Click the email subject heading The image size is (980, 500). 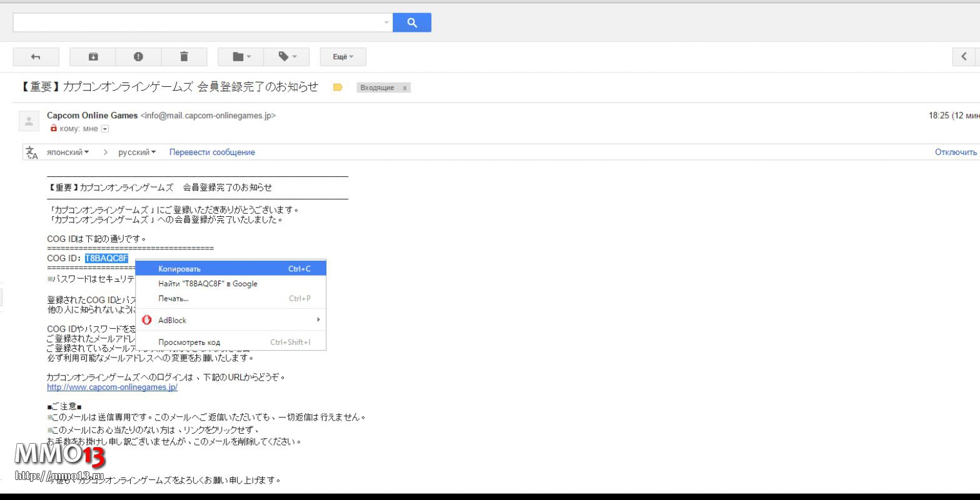(x=169, y=87)
